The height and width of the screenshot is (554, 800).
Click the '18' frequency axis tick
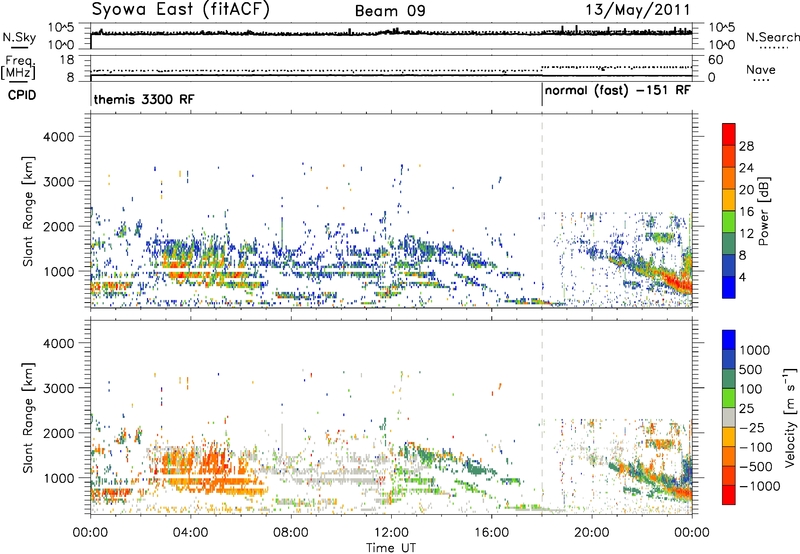66,60
